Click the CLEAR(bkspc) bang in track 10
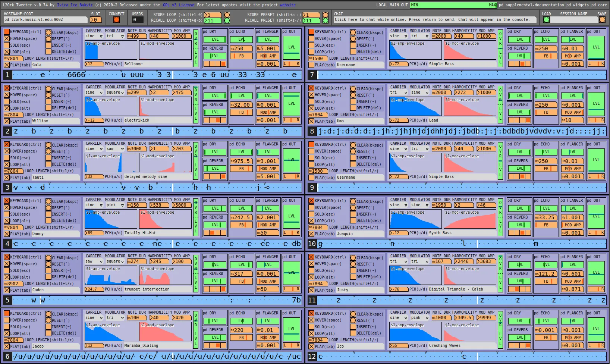 353,201
